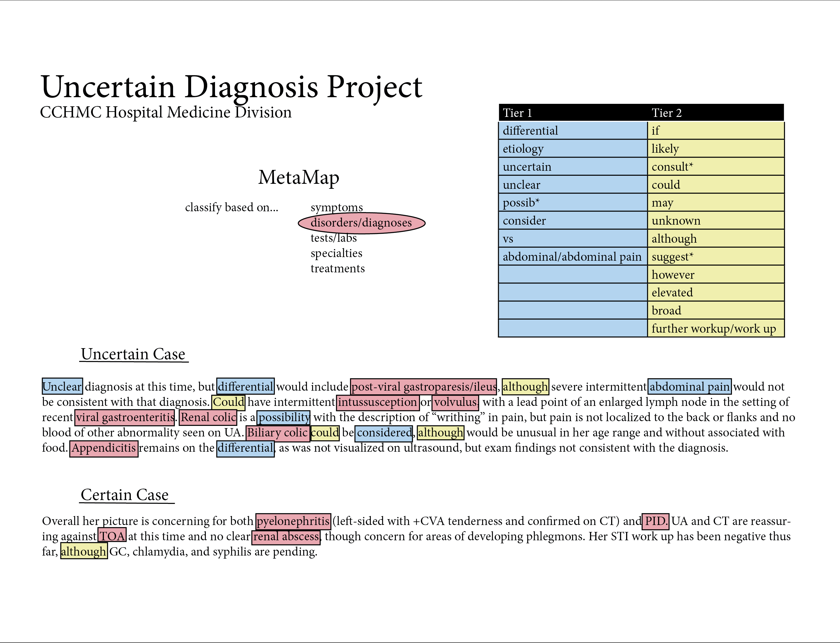This screenshot has height=643, width=840.
Task: Click highlighted 'although' before 'severe intermittent'
Action: [x=525, y=386]
